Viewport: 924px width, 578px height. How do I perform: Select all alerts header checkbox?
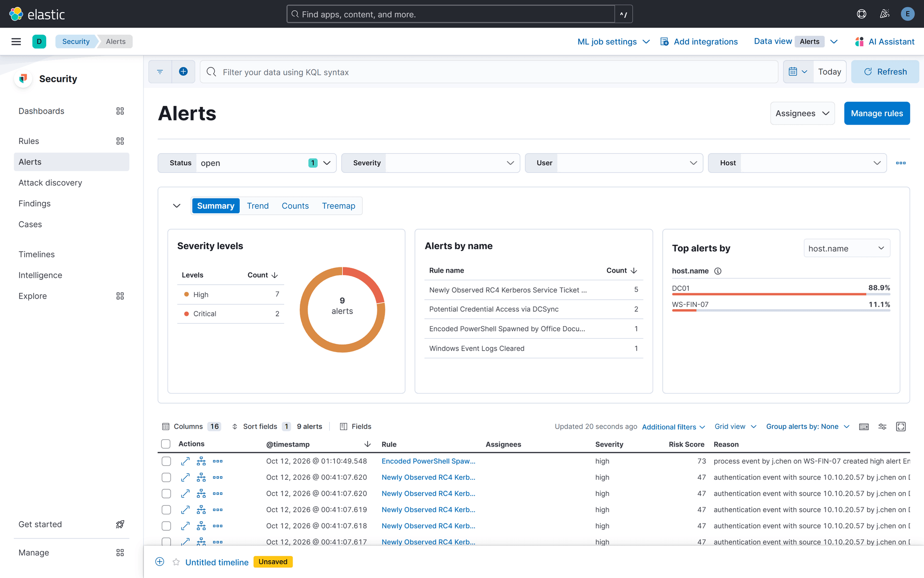tap(166, 444)
